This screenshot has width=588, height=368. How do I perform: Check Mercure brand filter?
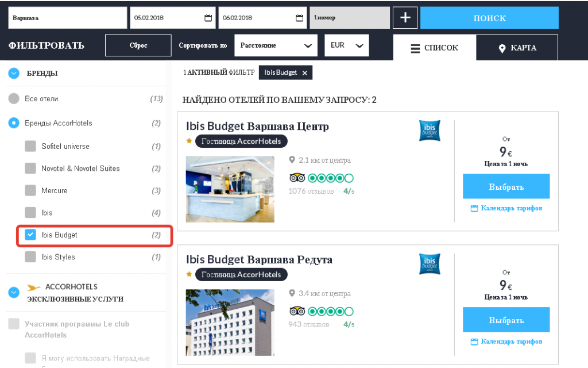(x=30, y=190)
